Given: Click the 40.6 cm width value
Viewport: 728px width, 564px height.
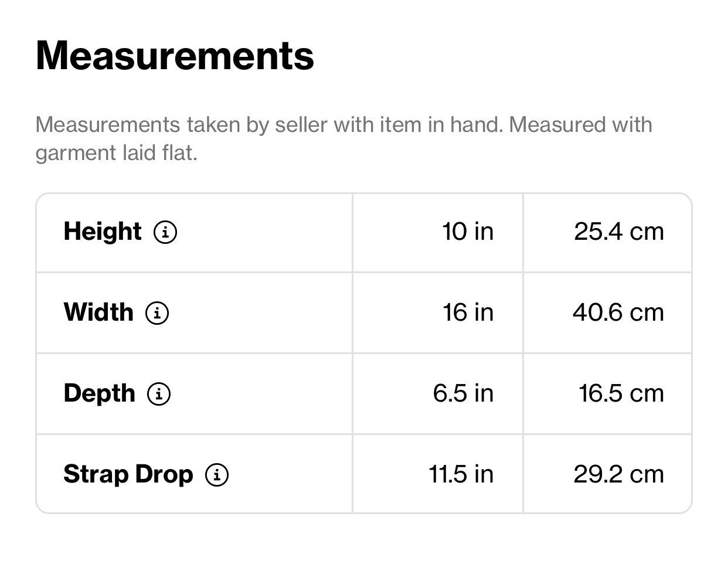Looking at the screenshot, I should [618, 312].
